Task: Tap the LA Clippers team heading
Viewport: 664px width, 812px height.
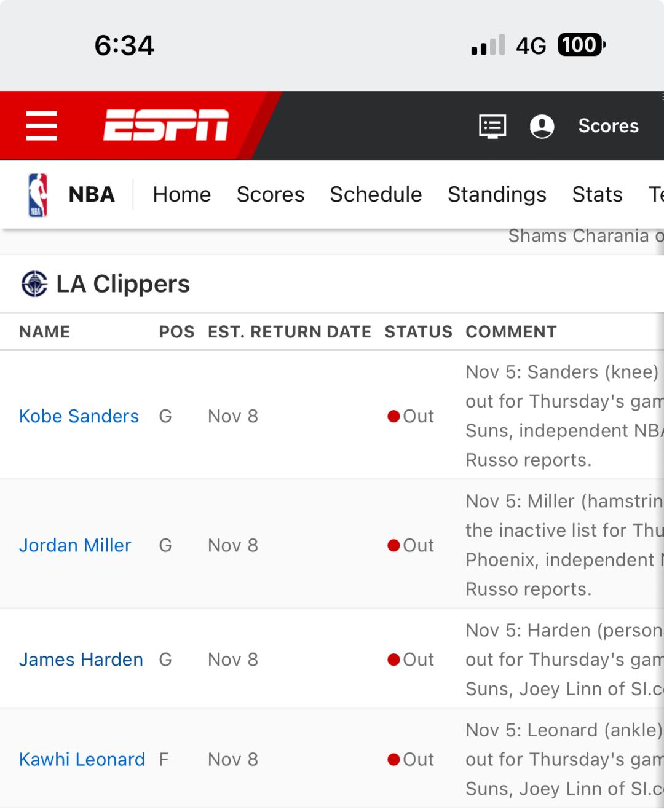Action: pos(123,284)
